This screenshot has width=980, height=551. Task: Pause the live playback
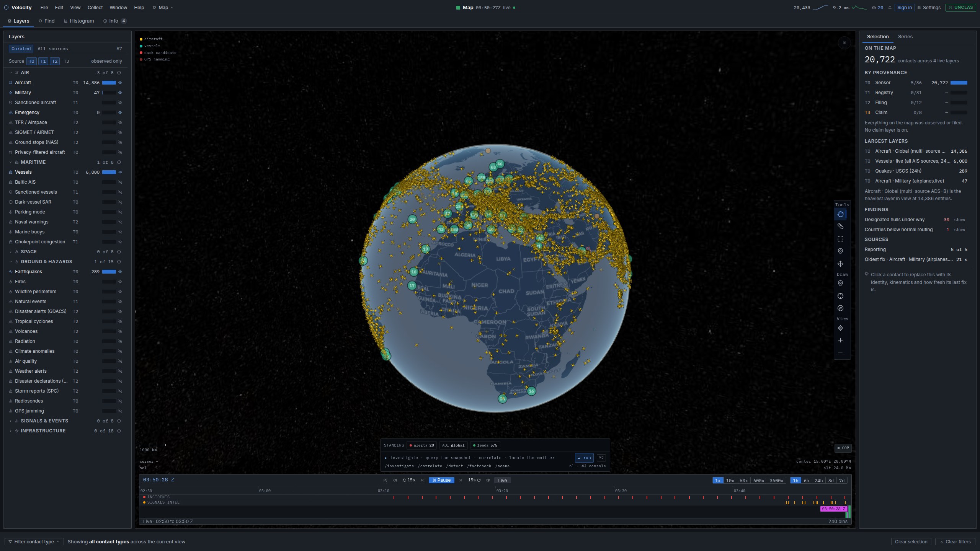tap(441, 480)
